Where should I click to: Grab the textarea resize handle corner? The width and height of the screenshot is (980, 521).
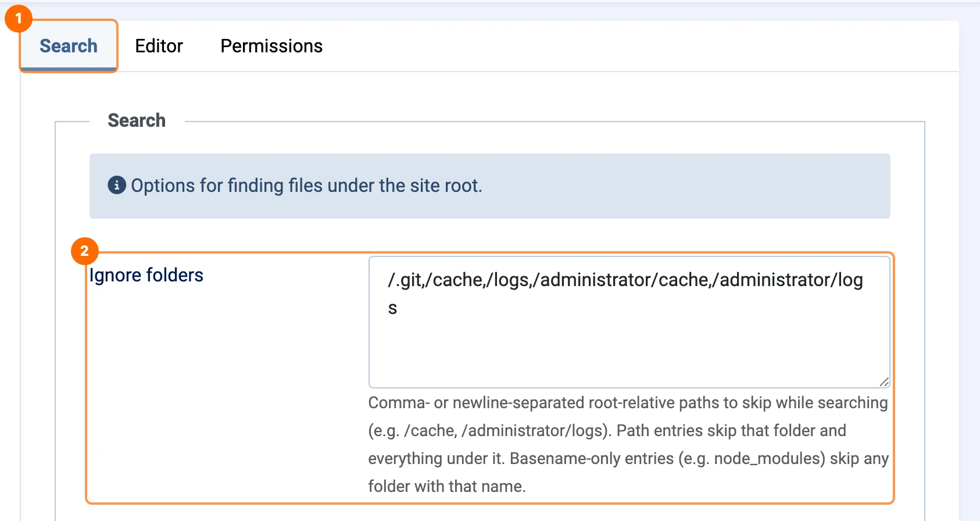click(x=884, y=381)
